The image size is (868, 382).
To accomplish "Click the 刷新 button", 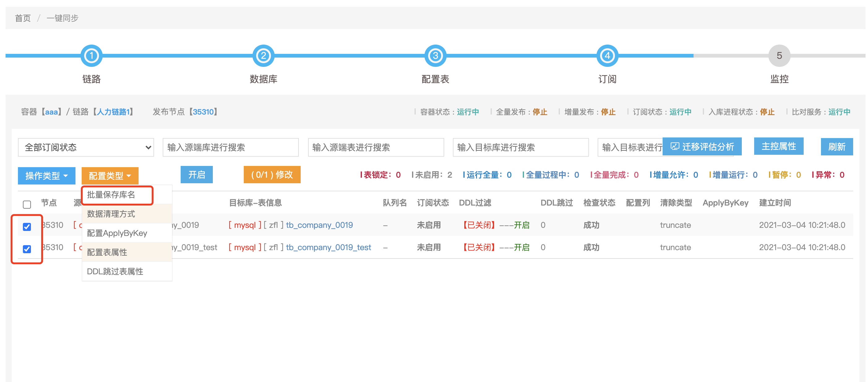I will point(836,147).
